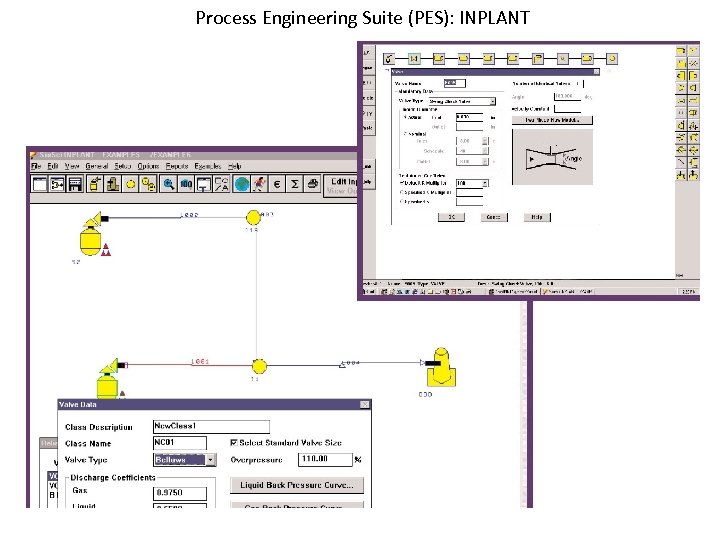Click the last icon in device chain
The width and height of the screenshot is (720, 540).
click(x=612, y=59)
